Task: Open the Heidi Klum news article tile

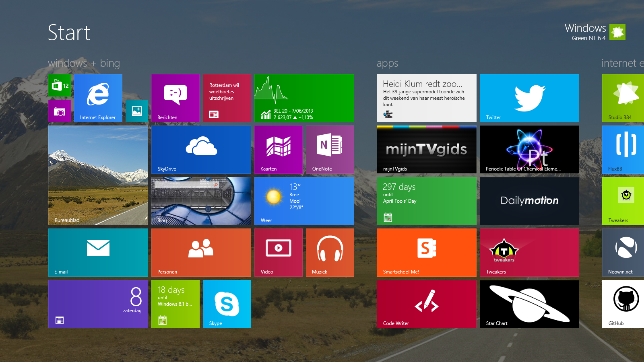Action: pyautogui.click(x=427, y=98)
